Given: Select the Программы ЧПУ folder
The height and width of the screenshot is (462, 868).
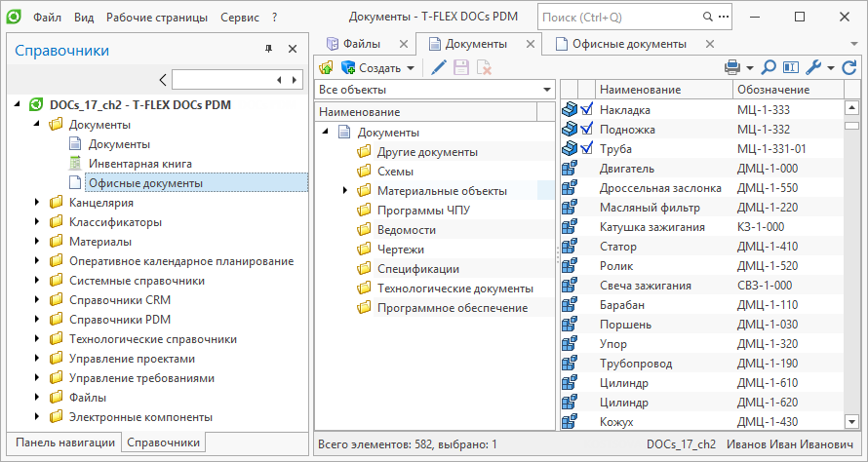Looking at the screenshot, I should tap(423, 211).
